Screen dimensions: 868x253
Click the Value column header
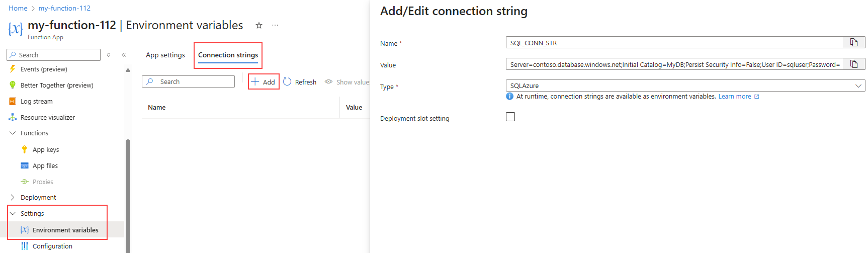coord(354,107)
